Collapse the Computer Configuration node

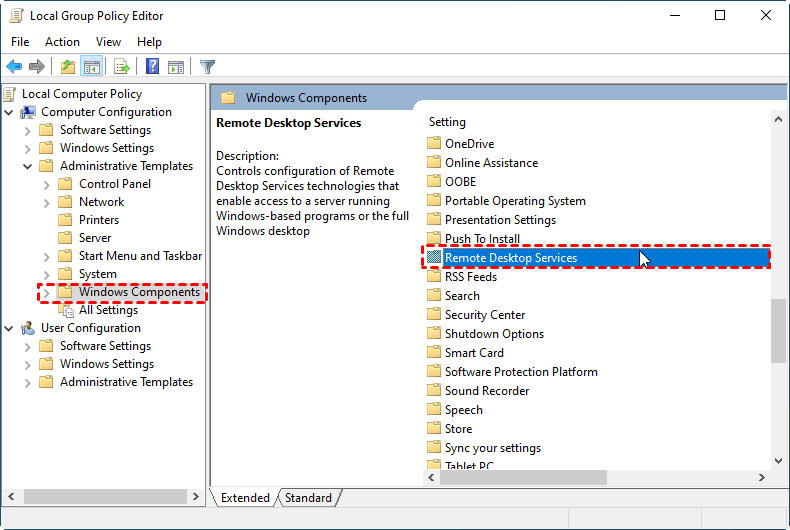[x=9, y=112]
